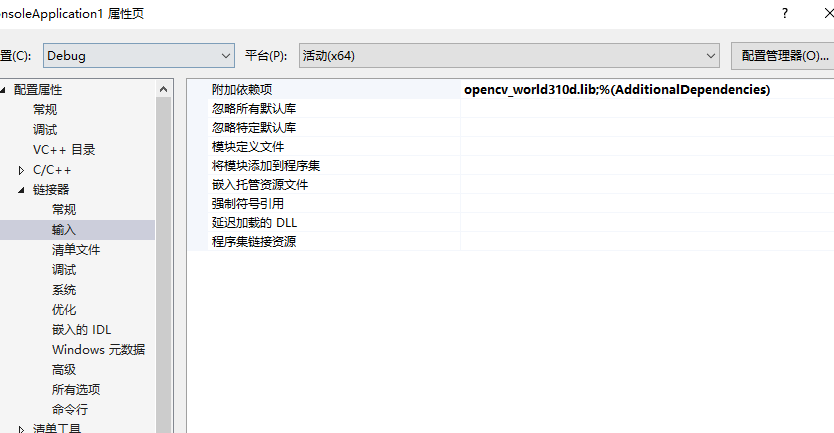Expand the C/C++ tree node
834x433 pixels.
21,170
